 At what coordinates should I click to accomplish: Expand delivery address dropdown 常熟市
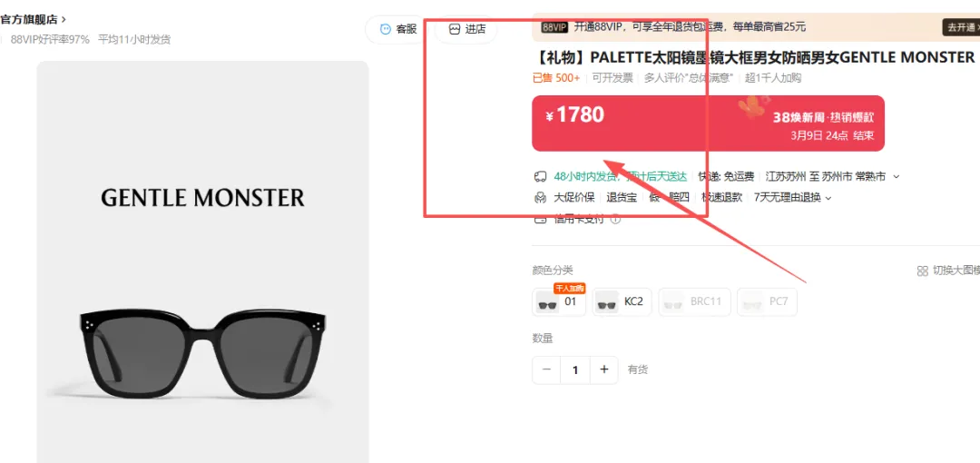896,177
